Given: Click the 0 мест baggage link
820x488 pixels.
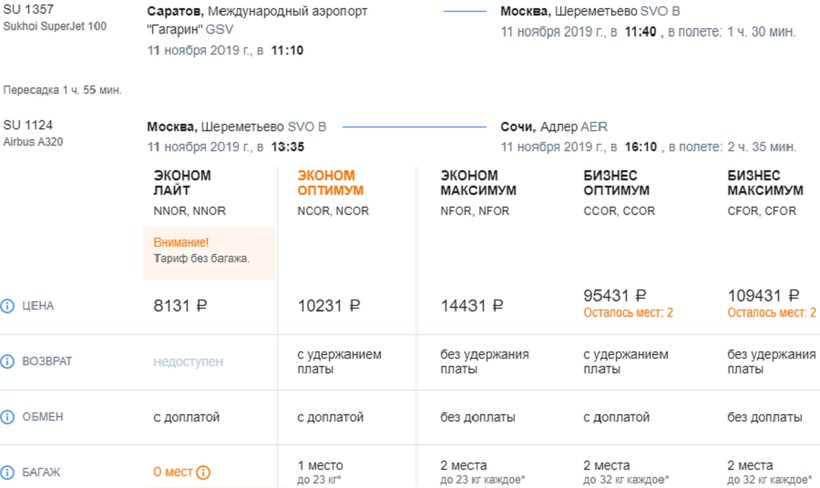Looking at the screenshot, I should pos(172,472).
